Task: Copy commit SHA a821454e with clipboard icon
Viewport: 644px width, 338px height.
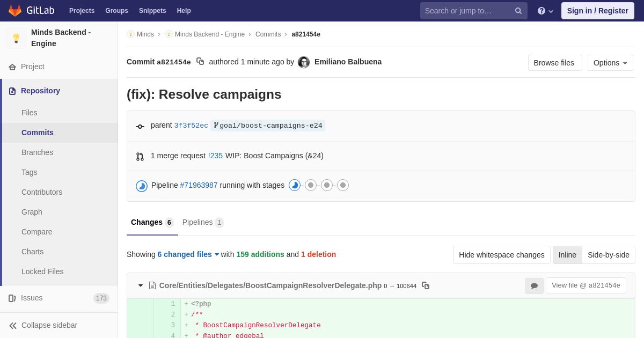Action: [200, 62]
